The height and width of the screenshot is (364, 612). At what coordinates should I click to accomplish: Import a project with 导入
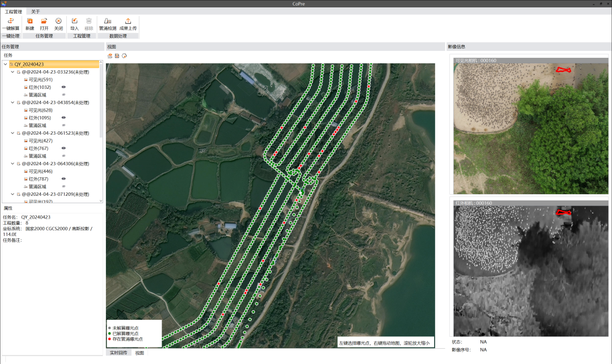tap(75, 24)
